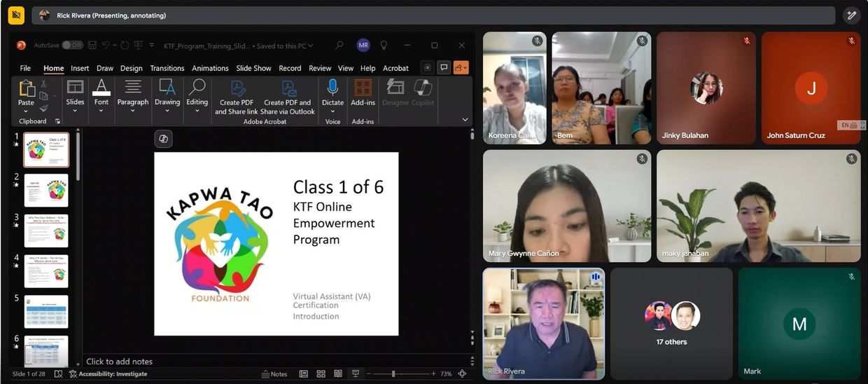This screenshot has width=868, height=384.
Task: Open the Share button dropdown
Action: point(461,68)
